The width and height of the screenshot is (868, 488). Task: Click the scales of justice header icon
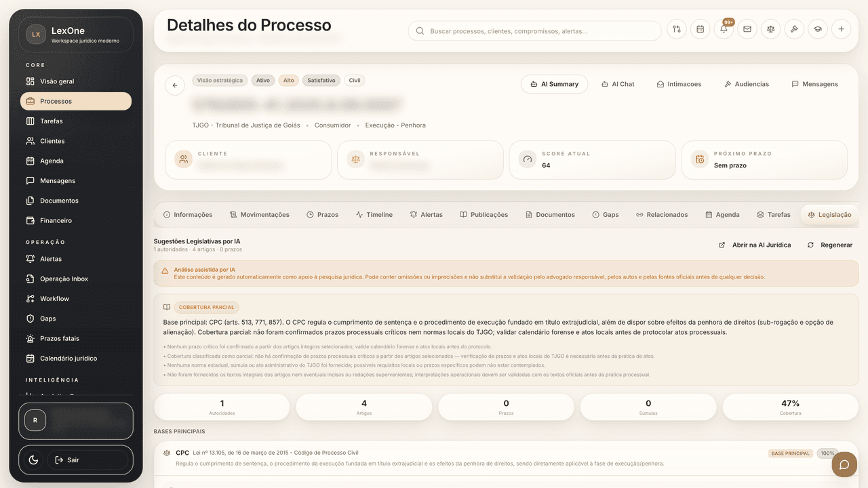point(770,29)
